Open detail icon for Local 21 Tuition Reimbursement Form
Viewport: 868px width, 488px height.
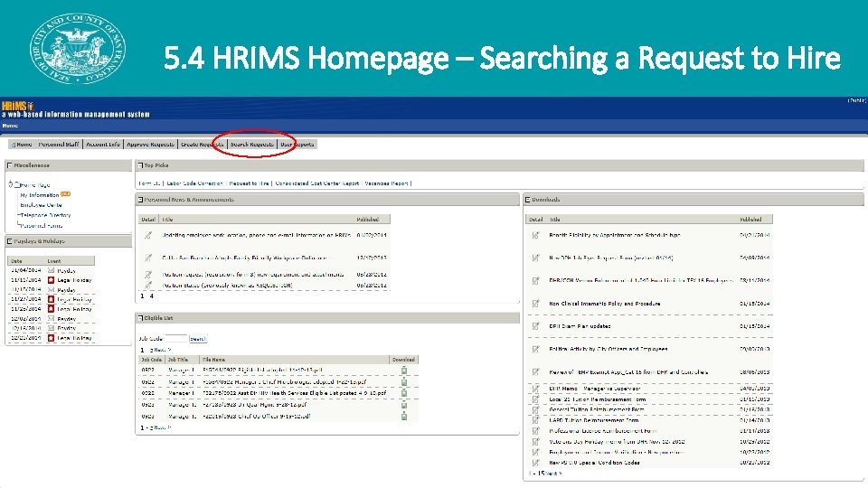coord(535,399)
